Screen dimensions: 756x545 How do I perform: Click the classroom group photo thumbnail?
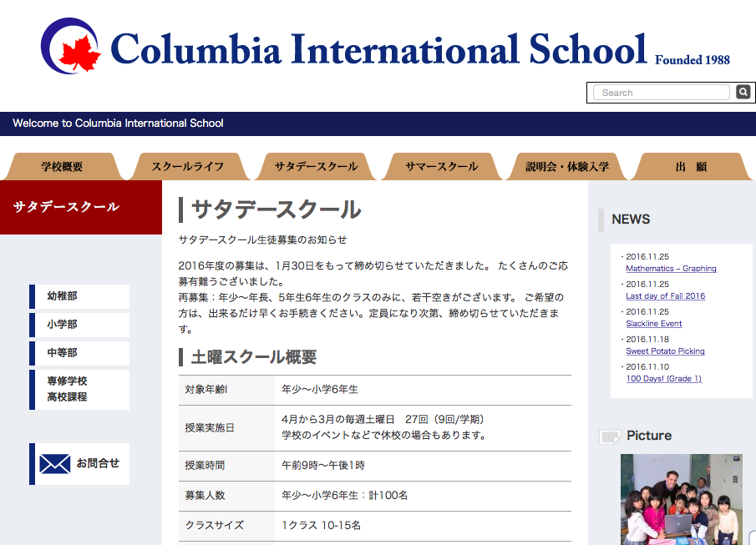pyautogui.click(x=682, y=499)
